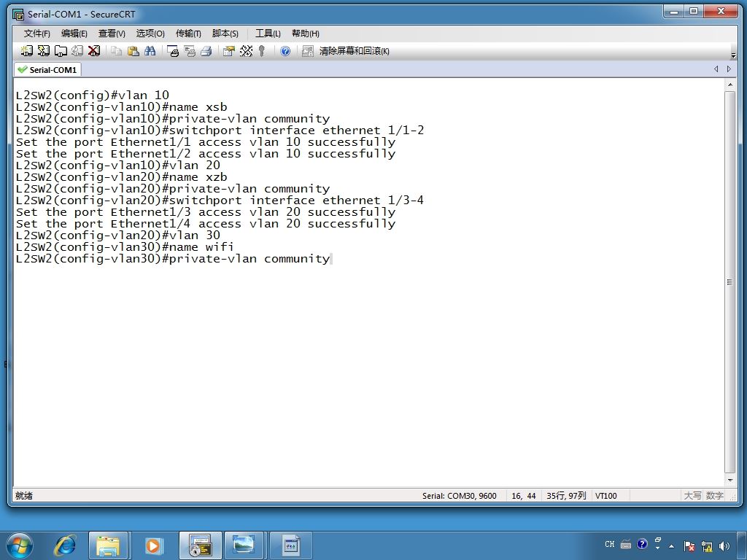Click the terminal scrollbar down arrow
This screenshot has height=560, width=747.
pyautogui.click(x=729, y=481)
